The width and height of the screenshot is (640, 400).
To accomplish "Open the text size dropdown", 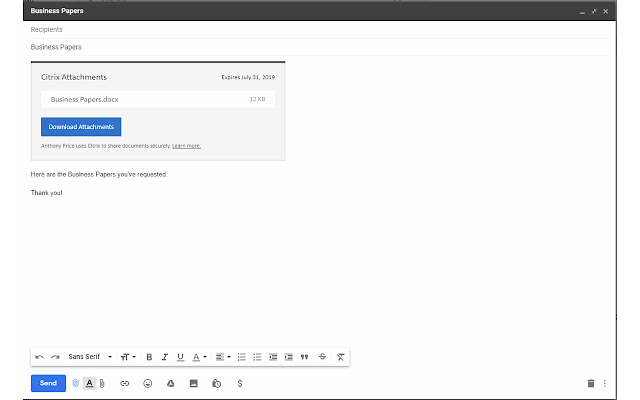I will tap(128, 357).
